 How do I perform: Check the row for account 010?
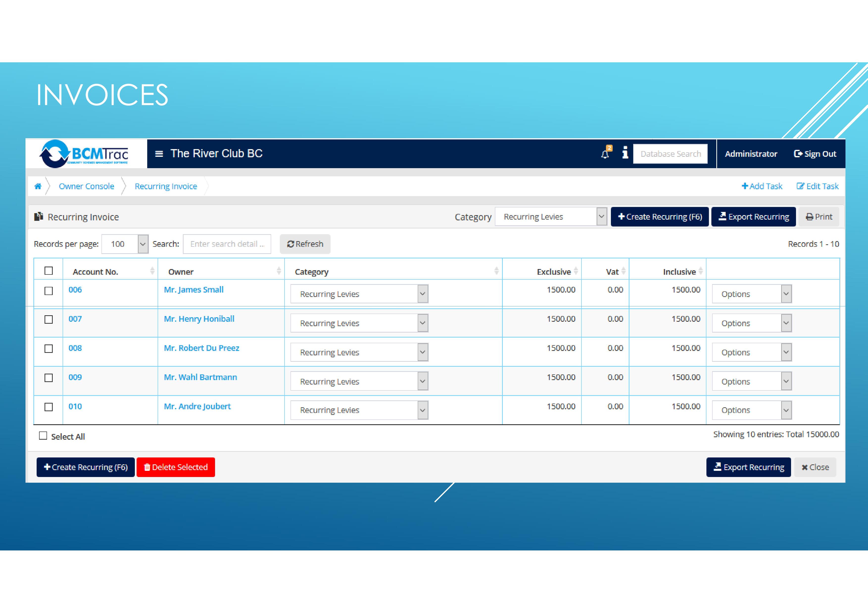coord(48,407)
